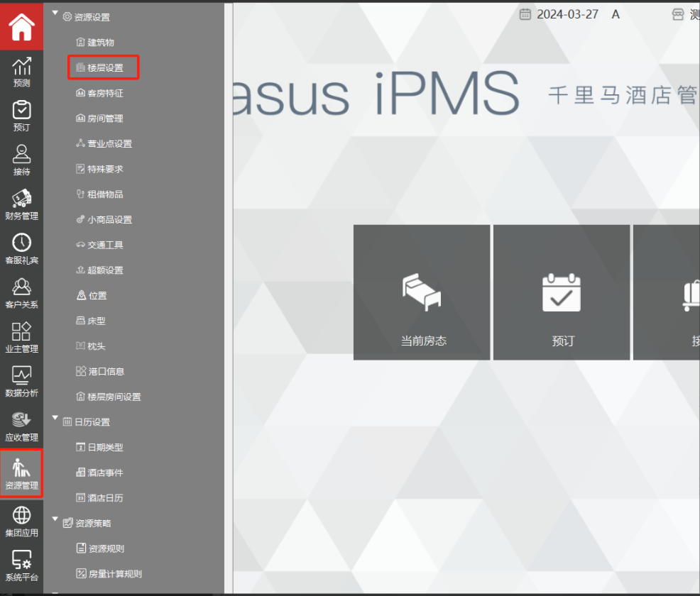
Task: Open the 系统平台 system platform icon
Action: pos(21,565)
